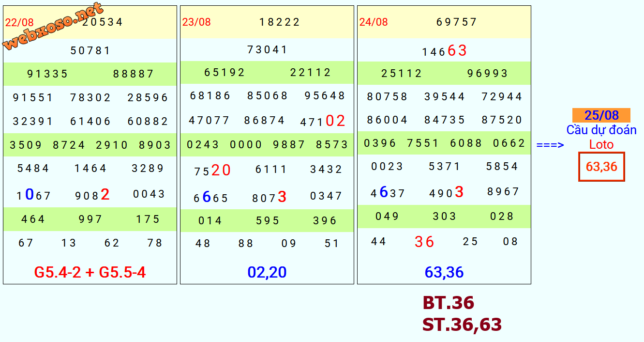Viewport: 644px width, 342px height.
Task: Click the blue 63,36 result under 24/08 panel
Action: click(444, 272)
